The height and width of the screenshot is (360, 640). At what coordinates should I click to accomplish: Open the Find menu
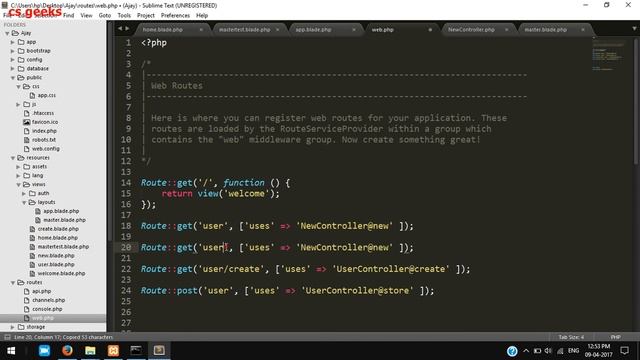click(69, 16)
